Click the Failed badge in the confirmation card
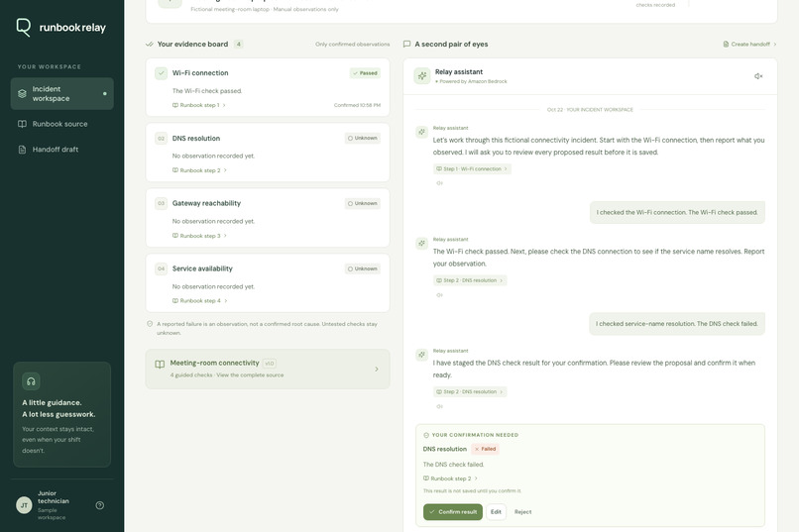The height and width of the screenshot is (532, 799). (485, 449)
